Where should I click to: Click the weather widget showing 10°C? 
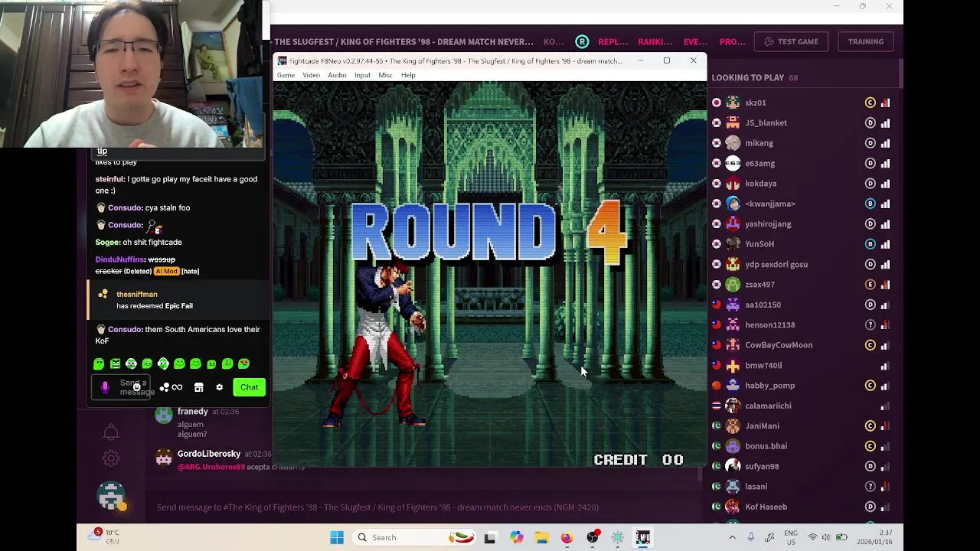[104, 536]
